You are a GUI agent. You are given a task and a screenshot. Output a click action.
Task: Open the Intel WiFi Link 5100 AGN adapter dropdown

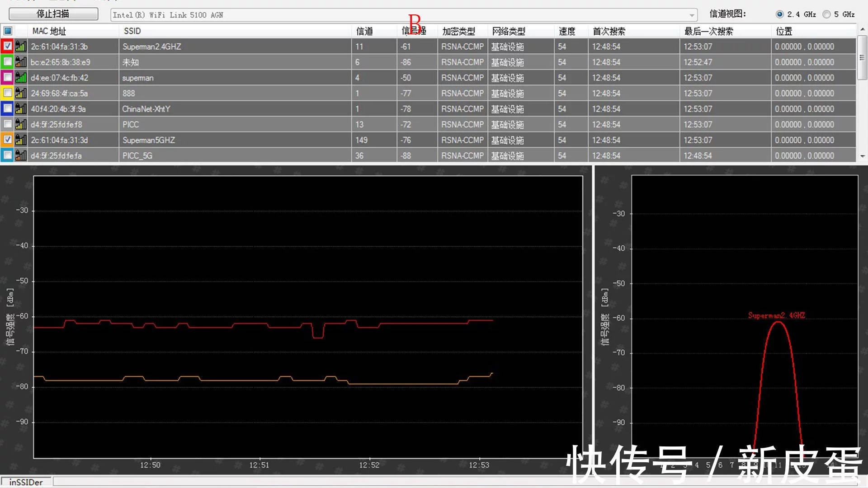[x=404, y=15]
